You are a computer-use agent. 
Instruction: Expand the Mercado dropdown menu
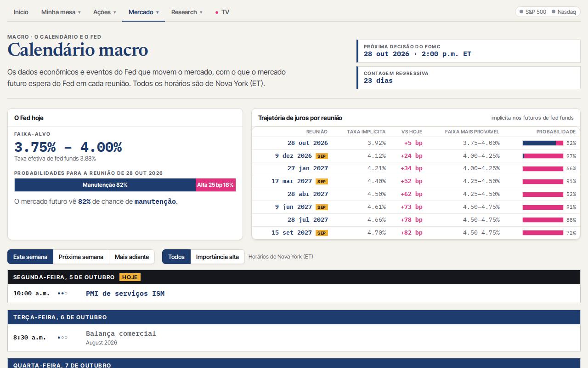pos(143,12)
